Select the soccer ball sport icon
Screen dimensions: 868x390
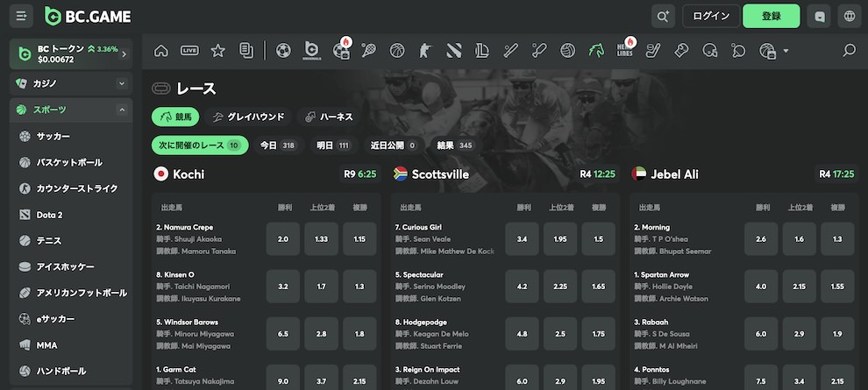[283, 51]
